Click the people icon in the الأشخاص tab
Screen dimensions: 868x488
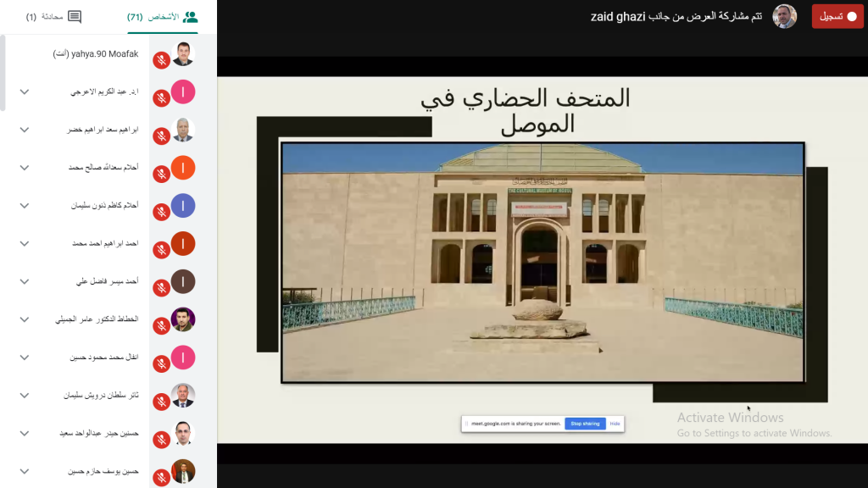click(x=190, y=17)
